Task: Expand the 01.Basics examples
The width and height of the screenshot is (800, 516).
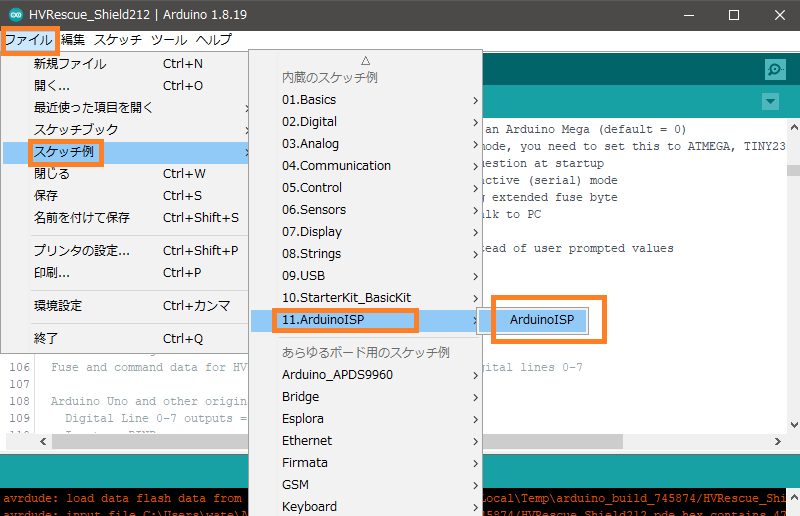Action: pos(366,100)
